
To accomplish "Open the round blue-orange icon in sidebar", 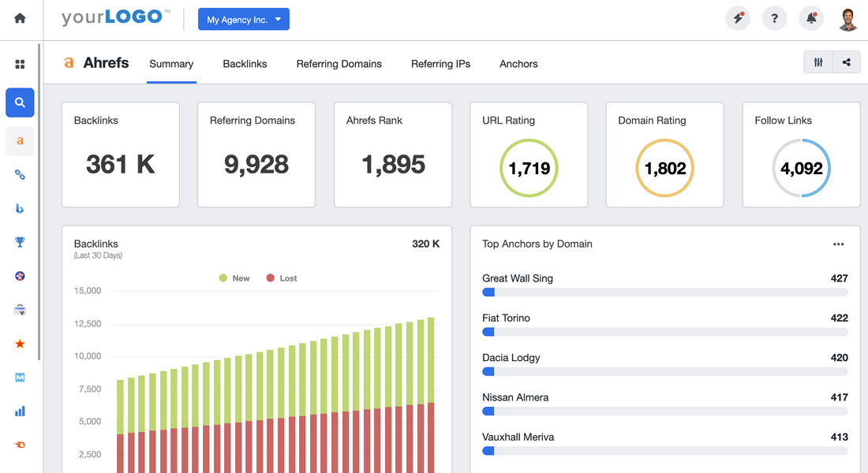I will tap(20, 276).
